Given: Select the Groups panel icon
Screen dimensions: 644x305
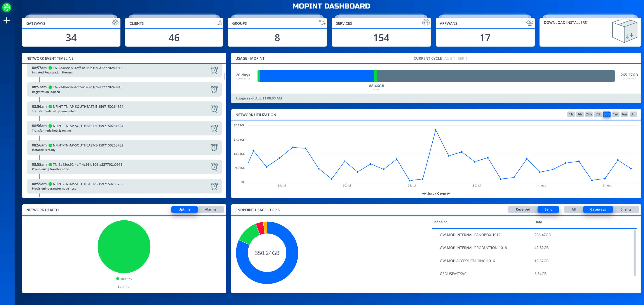Looking at the screenshot, I should (322, 23).
